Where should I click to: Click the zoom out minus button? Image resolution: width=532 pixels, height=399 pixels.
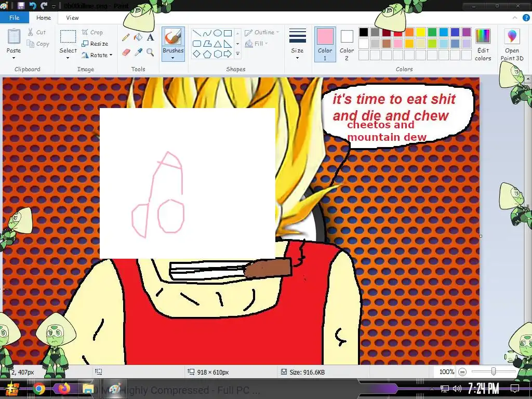tap(462, 372)
